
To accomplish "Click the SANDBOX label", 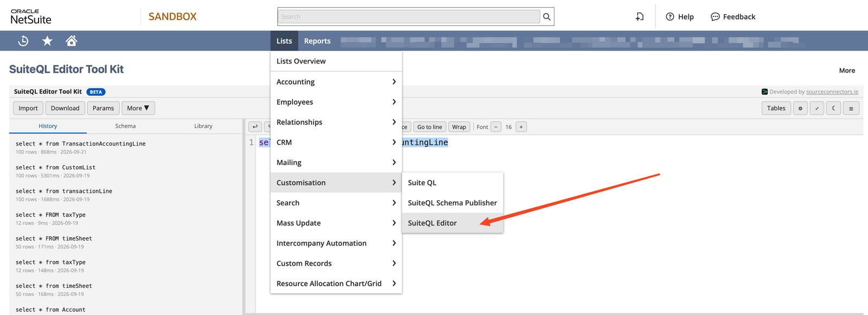I will pyautogui.click(x=173, y=17).
